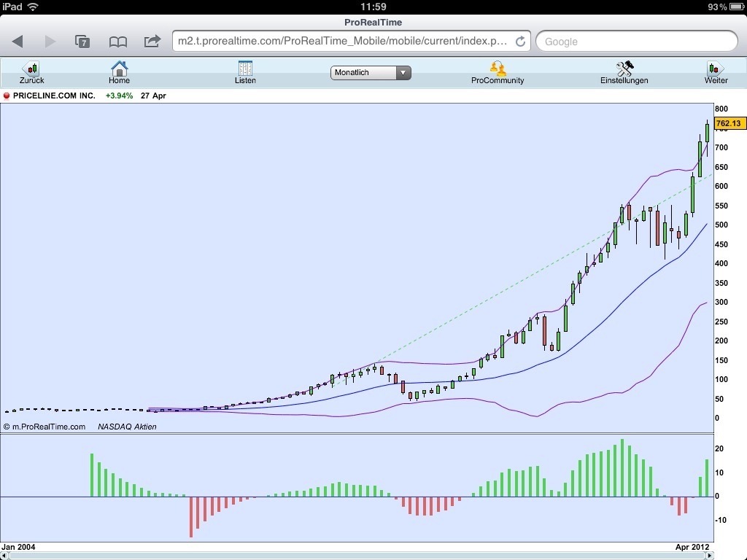The height and width of the screenshot is (560, 747).
Task: Open the Safari bookmarks book icon
Action: pos(117,42)
